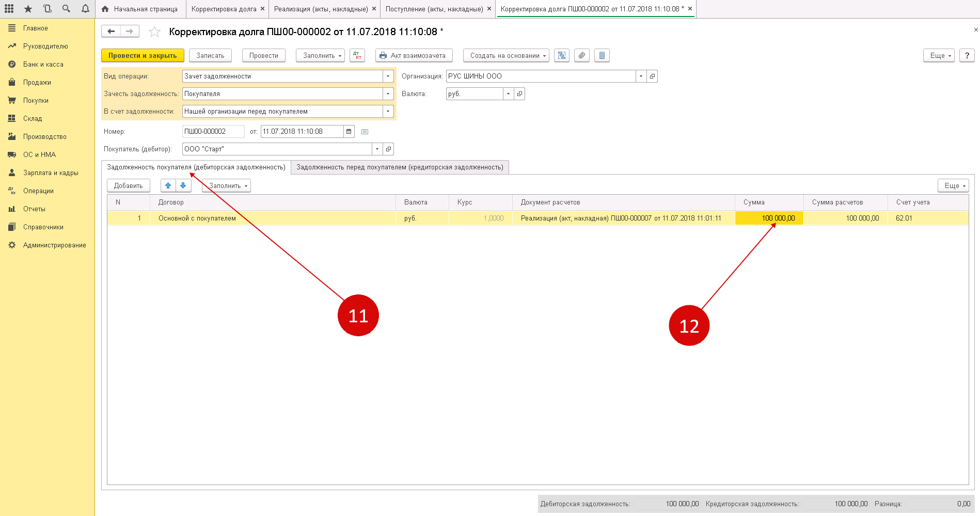Open comment icon next to date
Screen dimensions: 980x516
point(365,132)
